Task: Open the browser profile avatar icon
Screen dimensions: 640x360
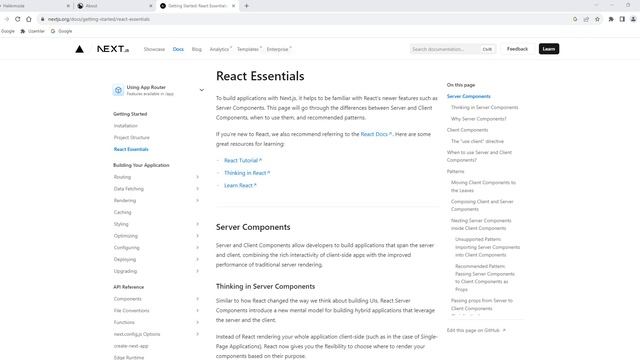Action: pyautogui.click(x=633, y=19)
